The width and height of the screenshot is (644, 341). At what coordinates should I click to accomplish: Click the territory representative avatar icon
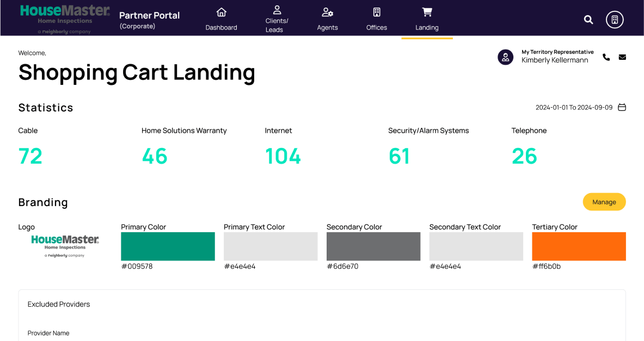click(x=505, y=57)
